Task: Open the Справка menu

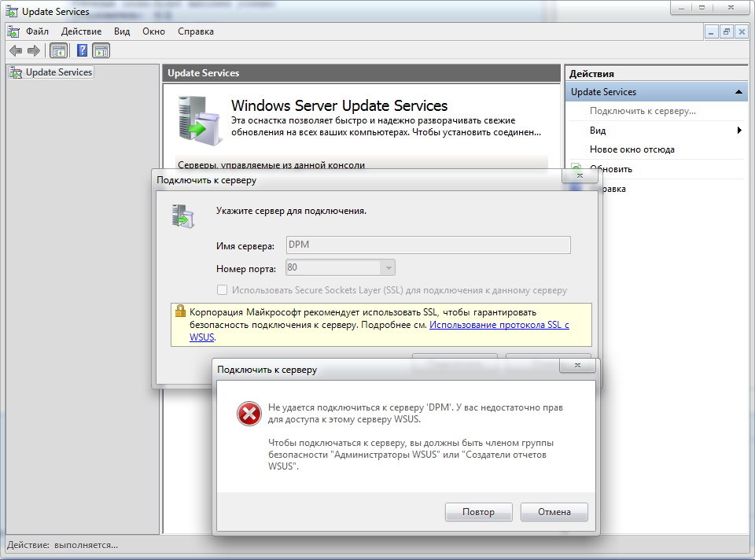Action: tap(196, 31)
